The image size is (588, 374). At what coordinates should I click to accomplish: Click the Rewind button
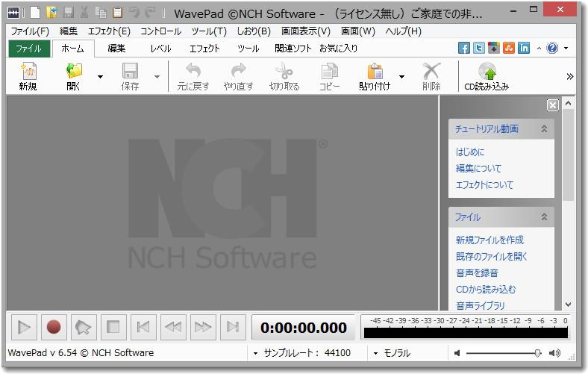(173, 328)
